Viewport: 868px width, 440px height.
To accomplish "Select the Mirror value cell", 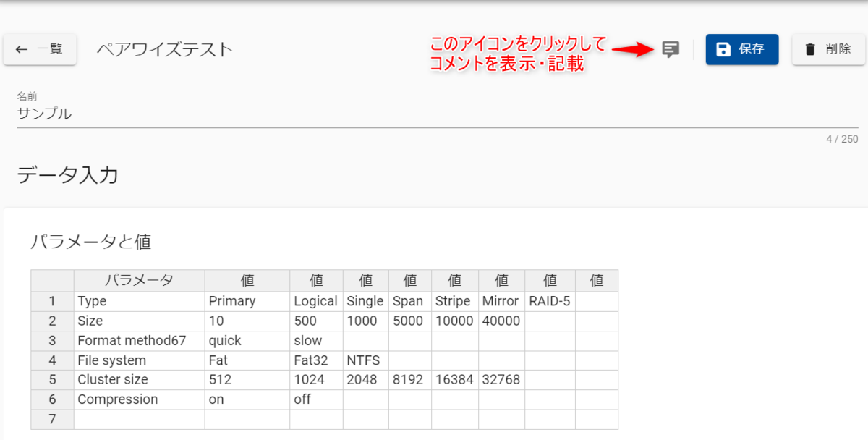I will tap(502, 302).
